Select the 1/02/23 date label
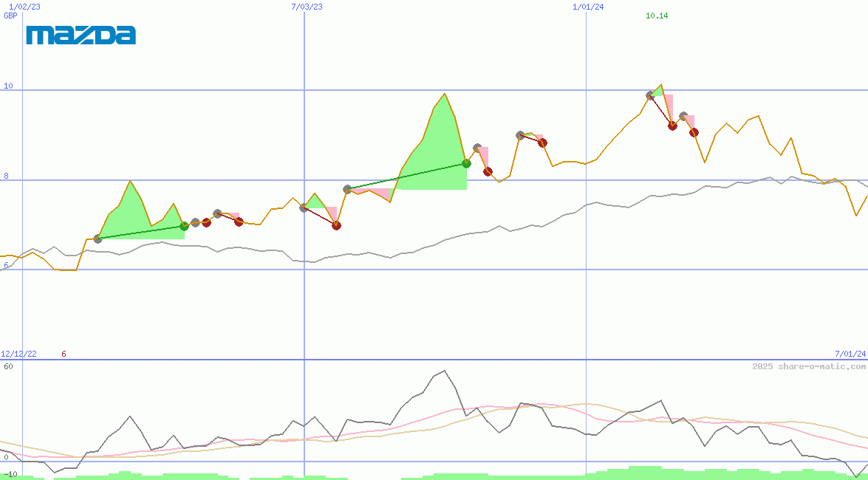 click(24, 7)
